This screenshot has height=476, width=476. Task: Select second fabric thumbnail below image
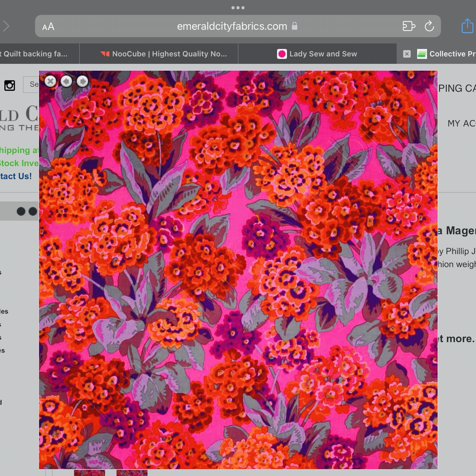click(x=132, y=473)
